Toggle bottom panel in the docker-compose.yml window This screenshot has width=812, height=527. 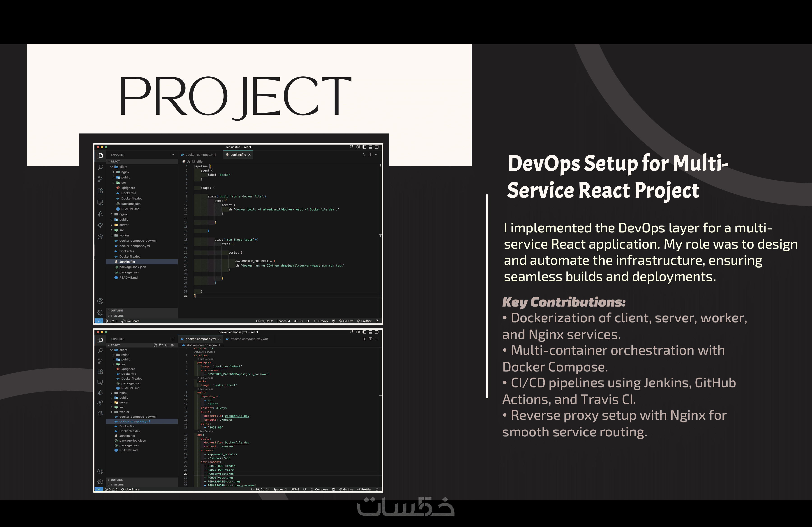click(x=370, y=332)
